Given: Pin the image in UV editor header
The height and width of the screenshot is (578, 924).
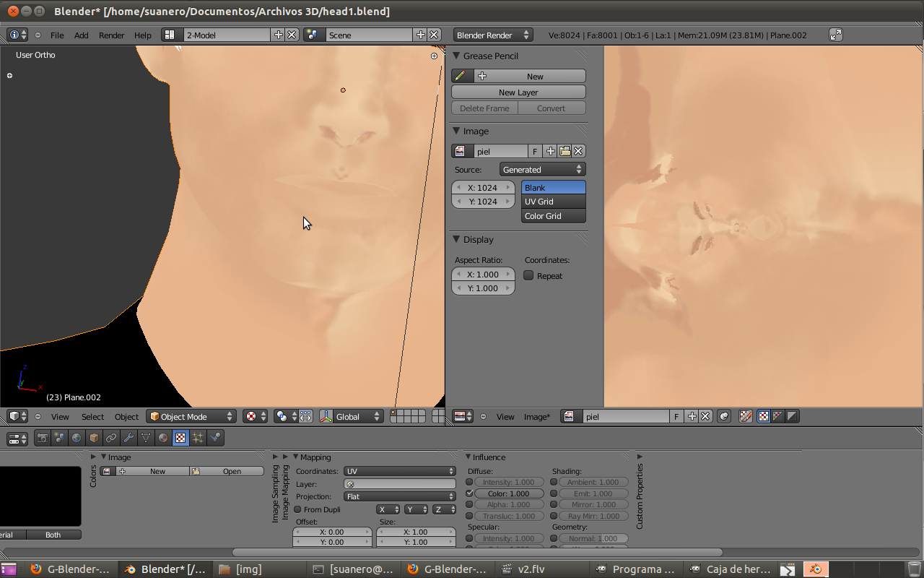Looking at the screenshot, I should 724,417.
